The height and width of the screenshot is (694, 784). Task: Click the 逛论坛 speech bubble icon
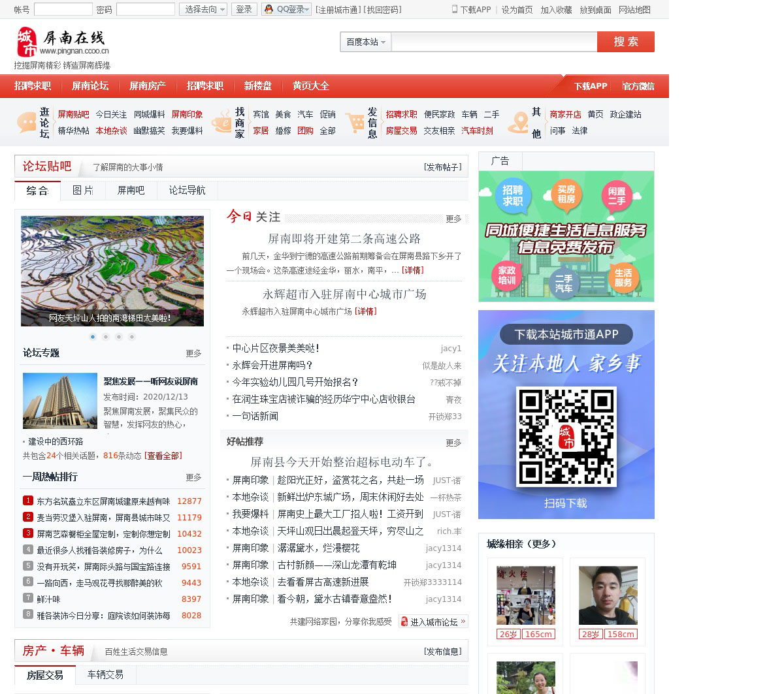click(x=26, y=122)
